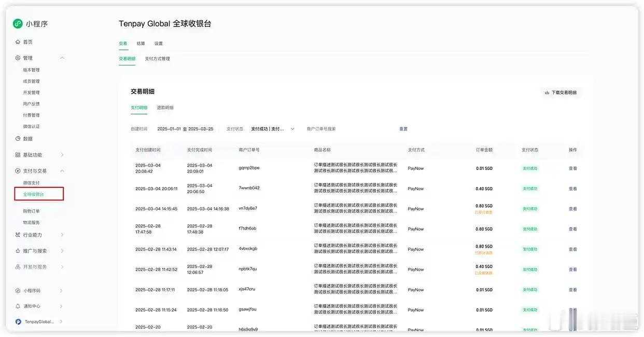644x337 pixels.
Task: Collapse the 管理 section using its chevron
Action: pos(62,58)
